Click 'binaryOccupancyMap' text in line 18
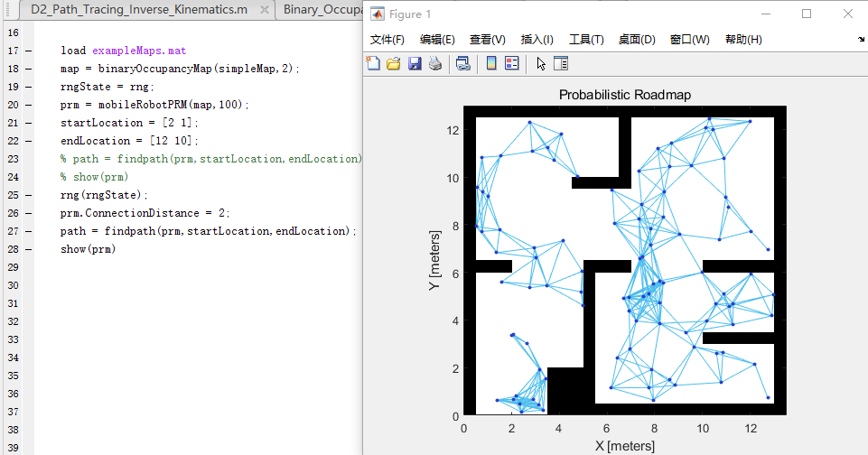Screen dimensions: 868x455 pyautogui.click(x=155, y=69)
